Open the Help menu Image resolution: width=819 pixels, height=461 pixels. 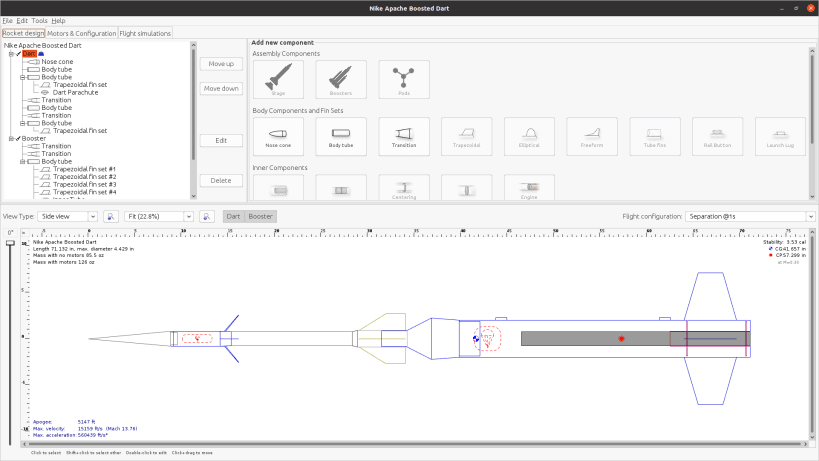58,21
